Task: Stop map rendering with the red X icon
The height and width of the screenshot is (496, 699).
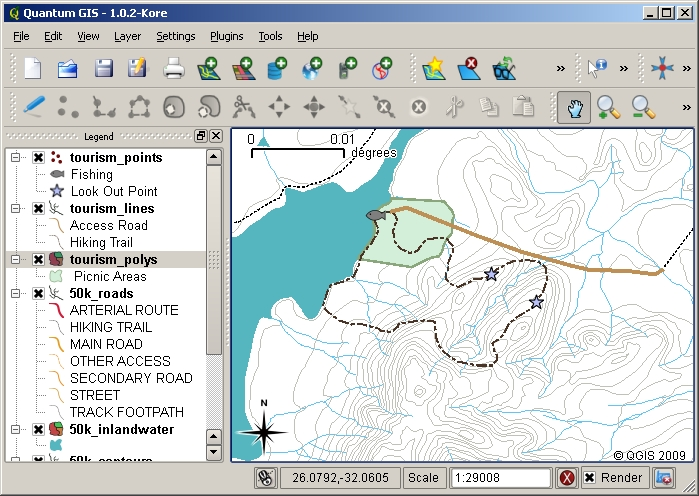Action: tap(567, 478)
